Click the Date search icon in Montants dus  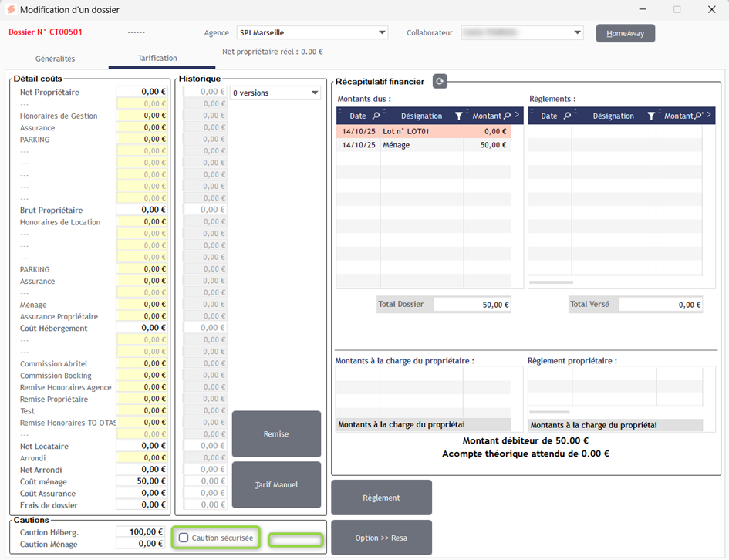(376, 116)
